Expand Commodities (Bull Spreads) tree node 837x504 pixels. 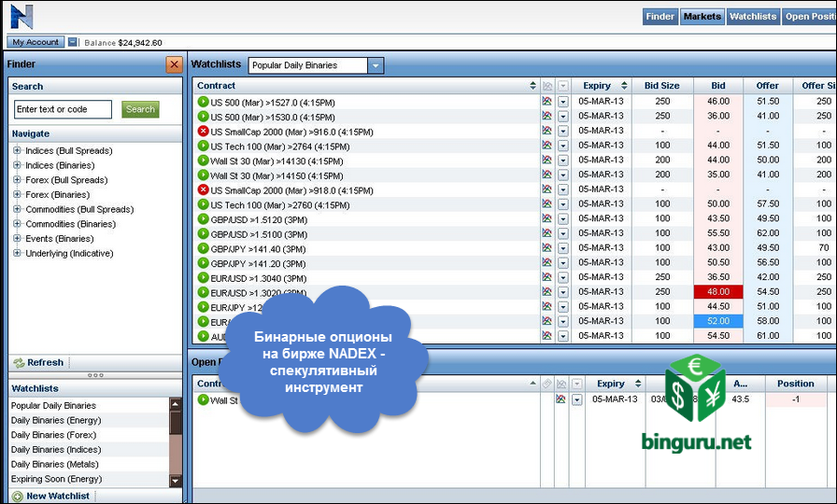17,209
